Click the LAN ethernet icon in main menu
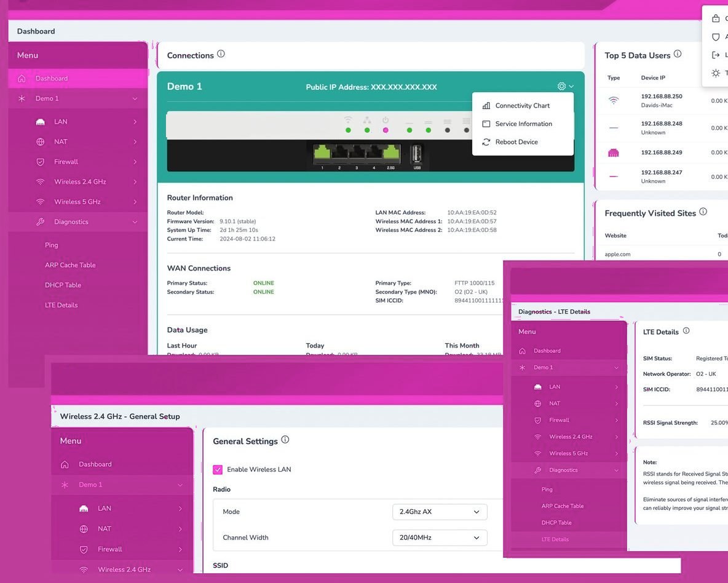 click(41, 122)
